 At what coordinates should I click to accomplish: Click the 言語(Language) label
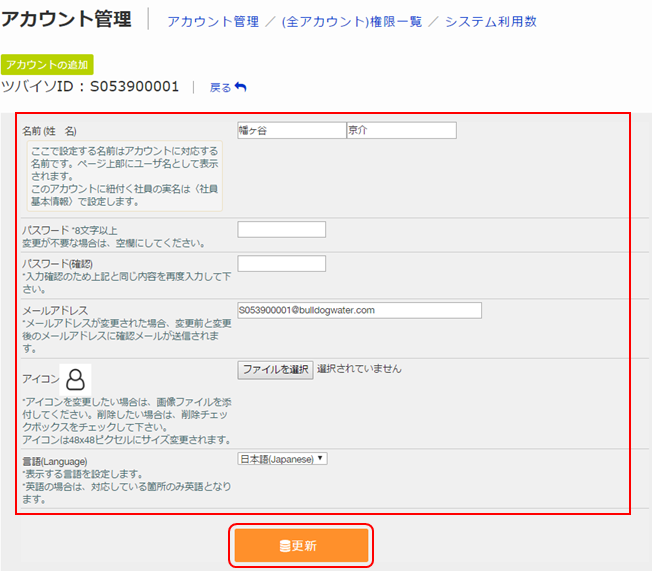54,462
